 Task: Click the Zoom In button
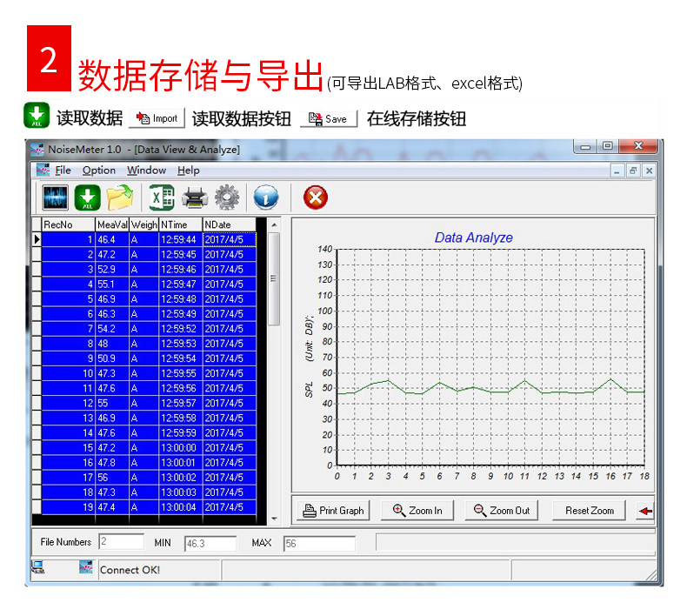pos(417,511)
